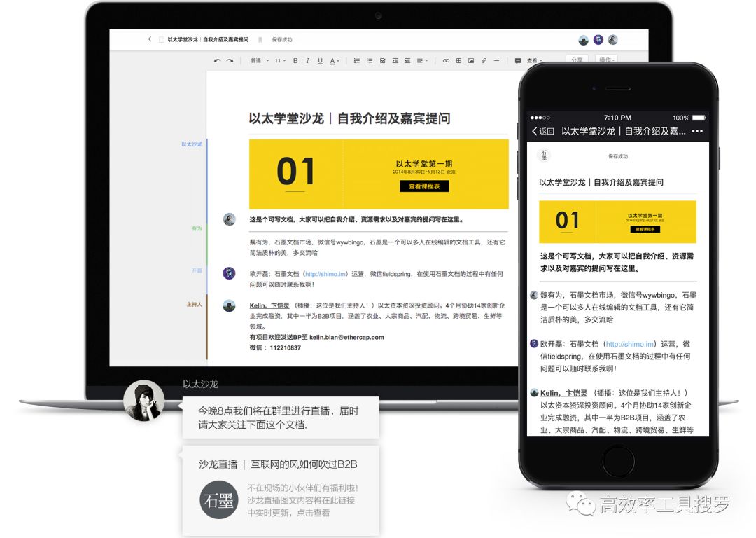756x538 pixels.
Task: Click the 微信: 112210837 line
Action: [x=275, y=348]
